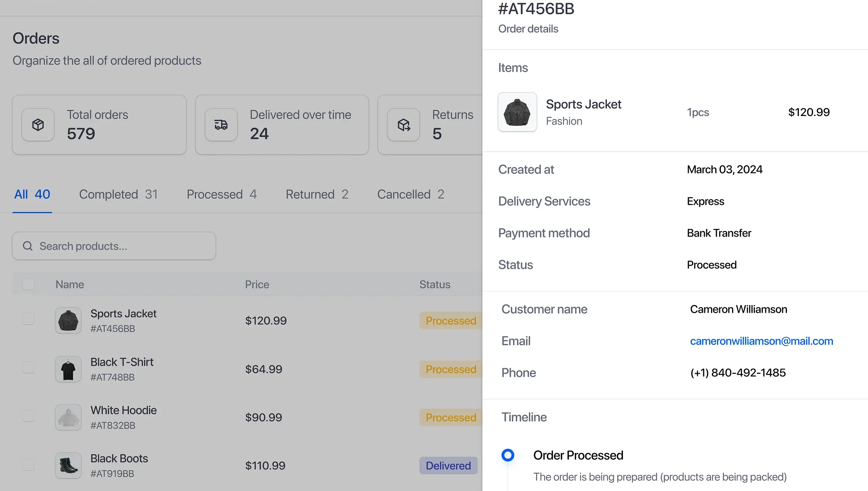Open the Returned orders tab
The height and width of the screenshot is (491, 868).
coord(316,194)
